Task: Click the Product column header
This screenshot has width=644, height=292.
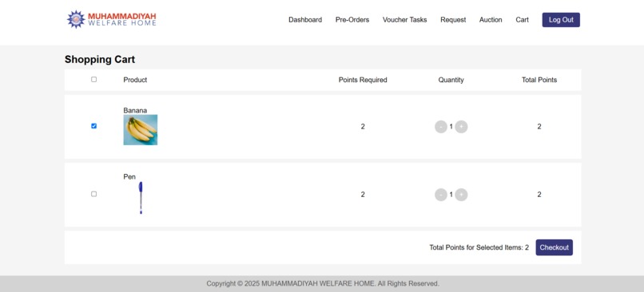Action: [x=135, y=80]
